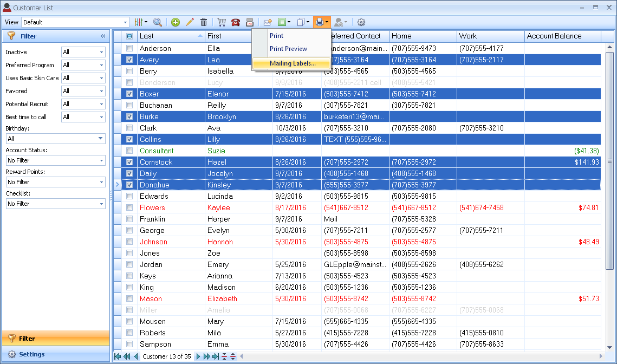Open the Favored filter dropdown
Viewport: 617px width, 364px height.
point(101,91)
